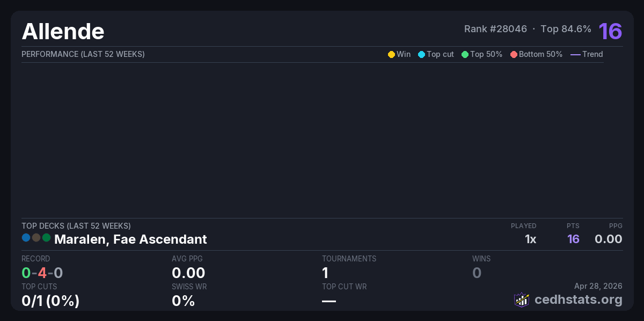The image size is (644, 321).
Task: Select the player name Allende
Action: click(x=63, y=32)
